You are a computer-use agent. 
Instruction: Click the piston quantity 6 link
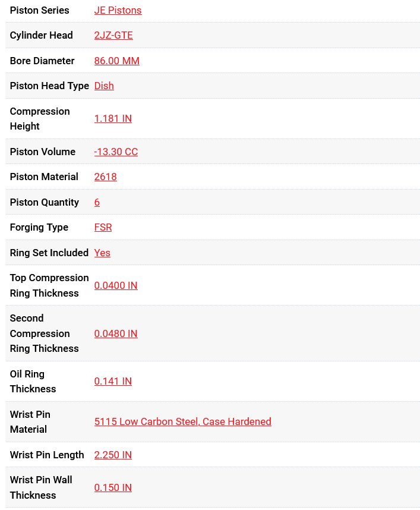97,202
